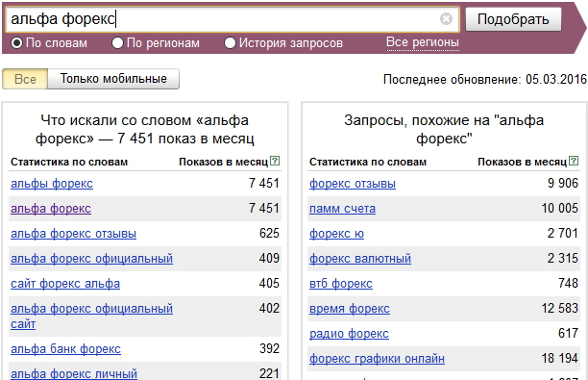Select the По словам radio button
The width and height of the screenshot is (588, 380).
pyautogui.click(x=17, y=42)
